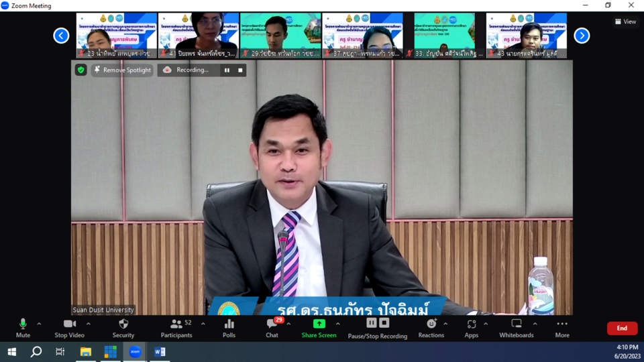Screen dimensions: 644x362
Task: Show next participants with right arrow
Action: point(582,36)
